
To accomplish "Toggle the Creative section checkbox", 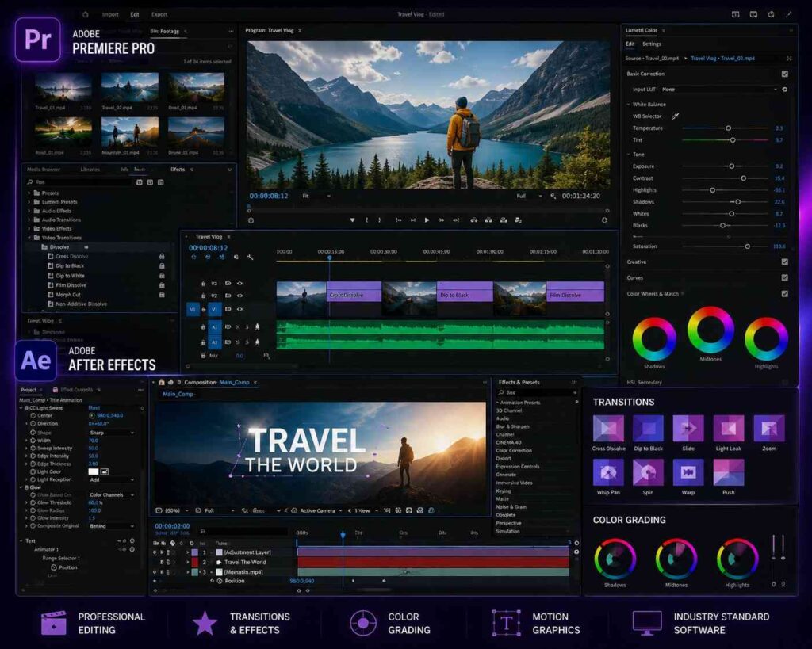I will tap(784, 262).
